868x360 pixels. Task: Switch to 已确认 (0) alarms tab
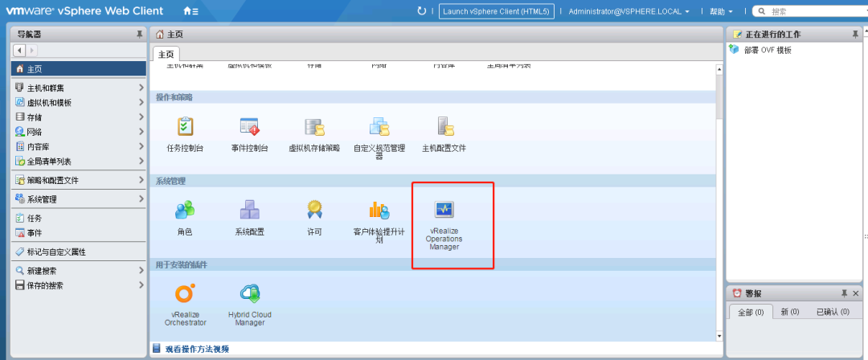[833, 313]
